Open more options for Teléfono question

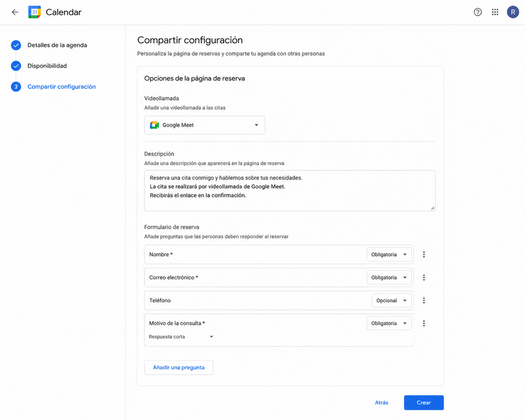pyautogui.click(x=423, y=301)
